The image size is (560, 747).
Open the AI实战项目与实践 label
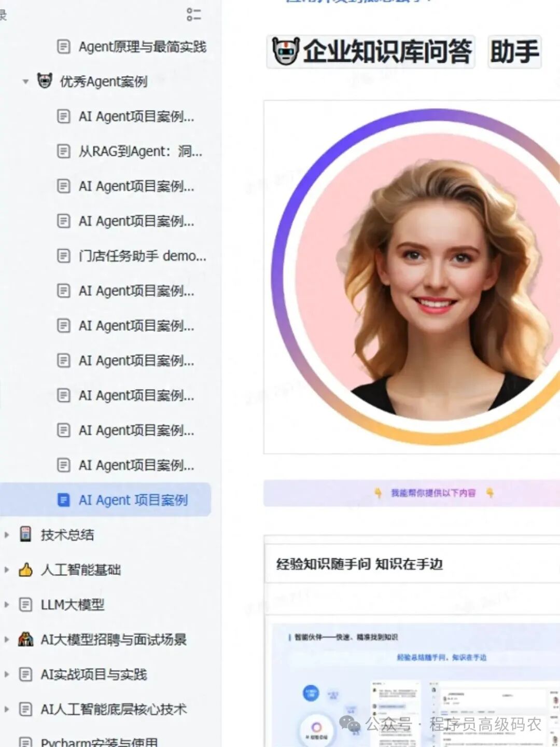coord(94,674)
